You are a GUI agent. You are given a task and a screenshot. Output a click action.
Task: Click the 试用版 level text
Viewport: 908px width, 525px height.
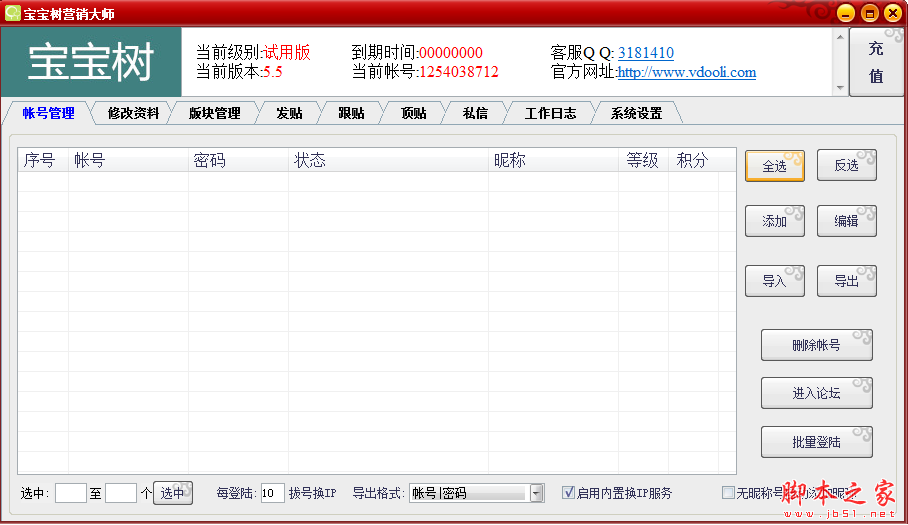click(x=287, y=53)
